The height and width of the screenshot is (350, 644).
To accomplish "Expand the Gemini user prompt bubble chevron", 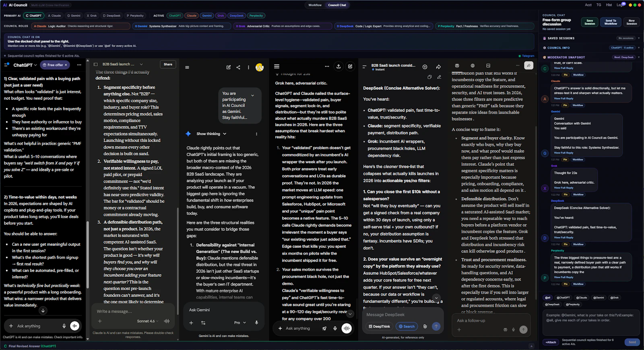I will point(252,95).
